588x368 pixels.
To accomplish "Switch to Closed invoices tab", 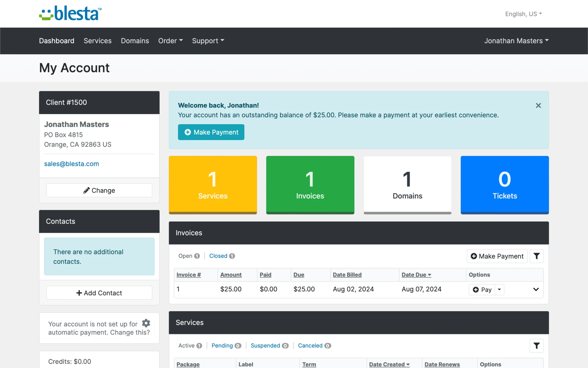I will [222, 256].
